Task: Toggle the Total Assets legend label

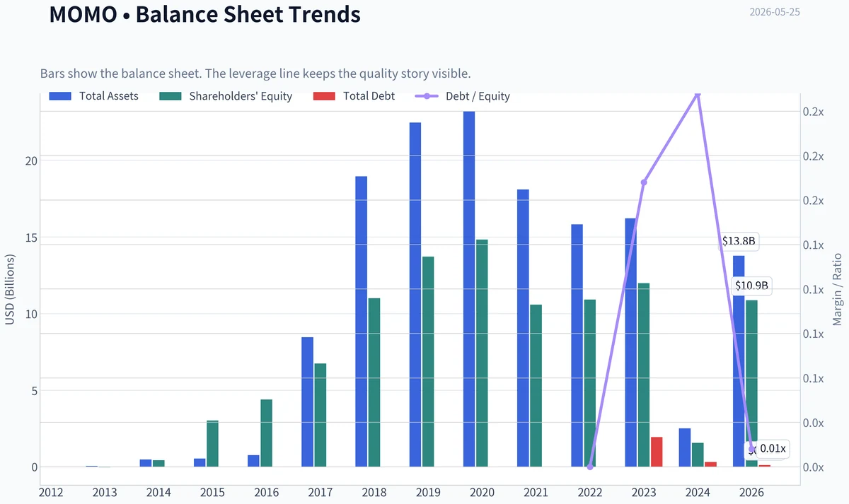Action: pos(108,96)
